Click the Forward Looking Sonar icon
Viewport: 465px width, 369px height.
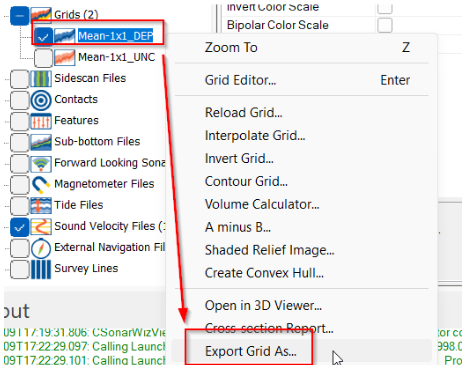pos(41,163)
